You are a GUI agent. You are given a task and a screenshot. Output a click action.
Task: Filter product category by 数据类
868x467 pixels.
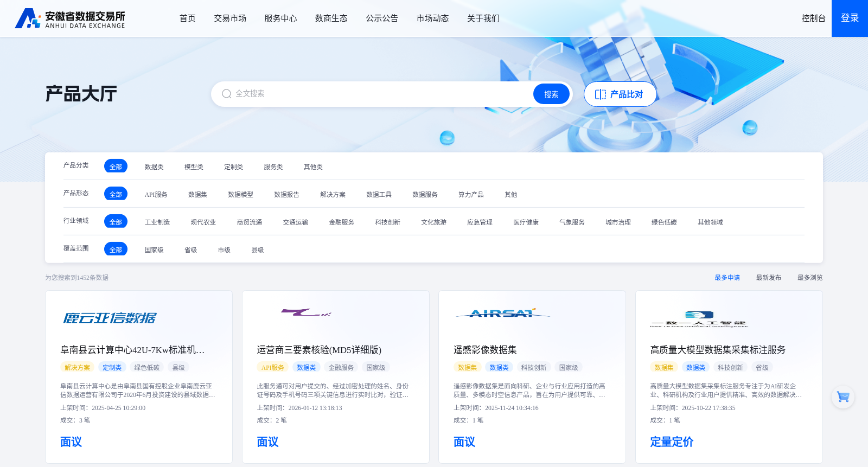[154, 167]
